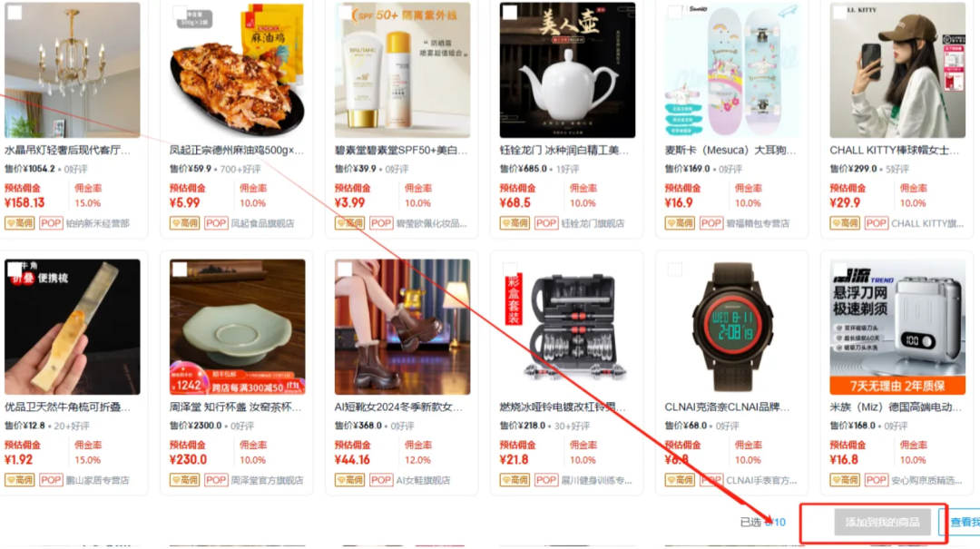This screenshot has height=549, width=980.
Task: Select the checkbox on the 美人壶 teapot image
Action: 509,13
